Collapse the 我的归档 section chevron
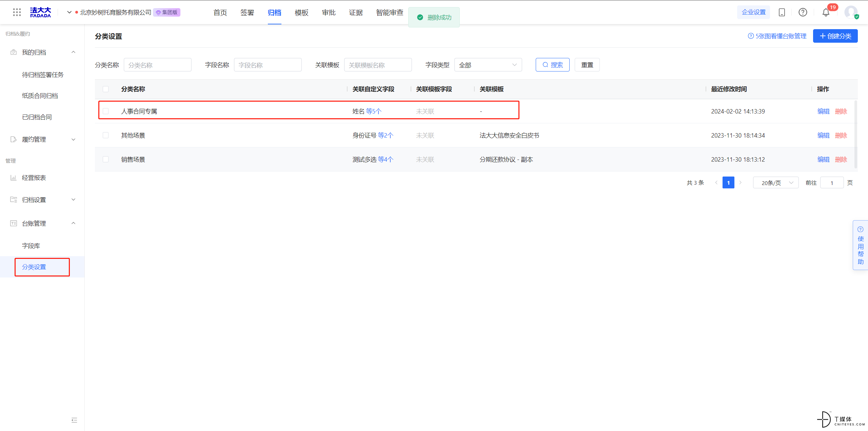The image size is (868, 431). coord(74,52)
